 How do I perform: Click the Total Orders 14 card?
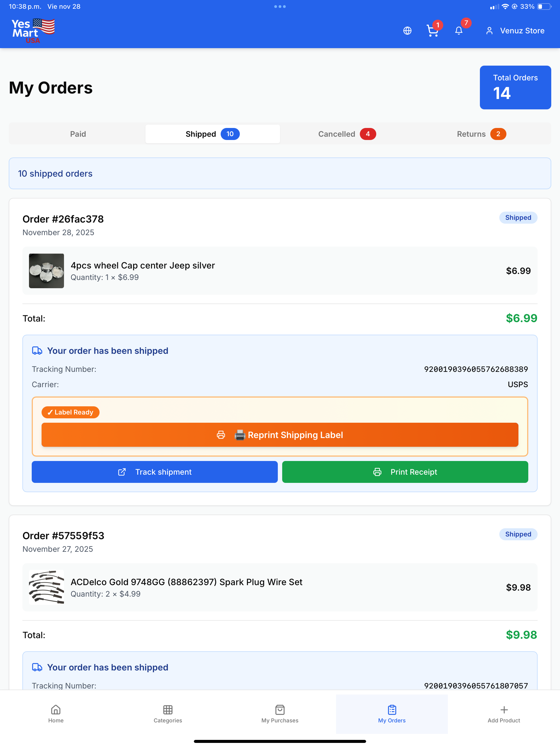click(515, 87)
